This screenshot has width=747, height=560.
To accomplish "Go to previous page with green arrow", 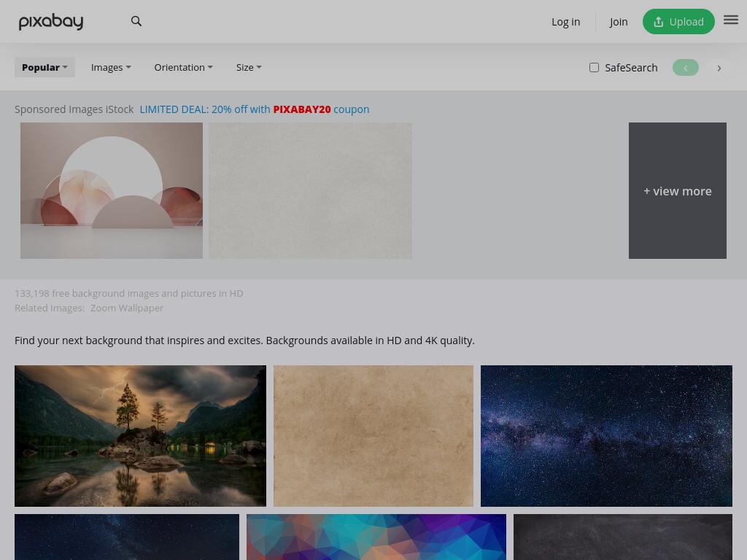I will point(686,68).
